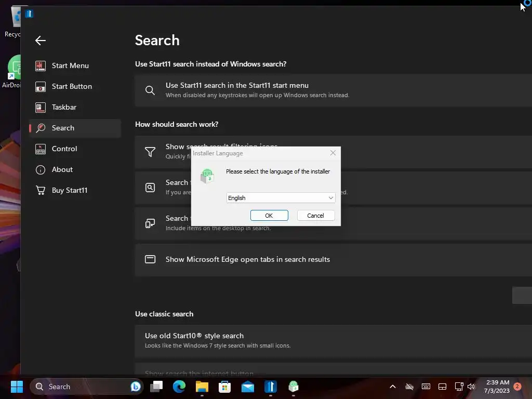Click the filter funnel icon

(x=150, y=152)
